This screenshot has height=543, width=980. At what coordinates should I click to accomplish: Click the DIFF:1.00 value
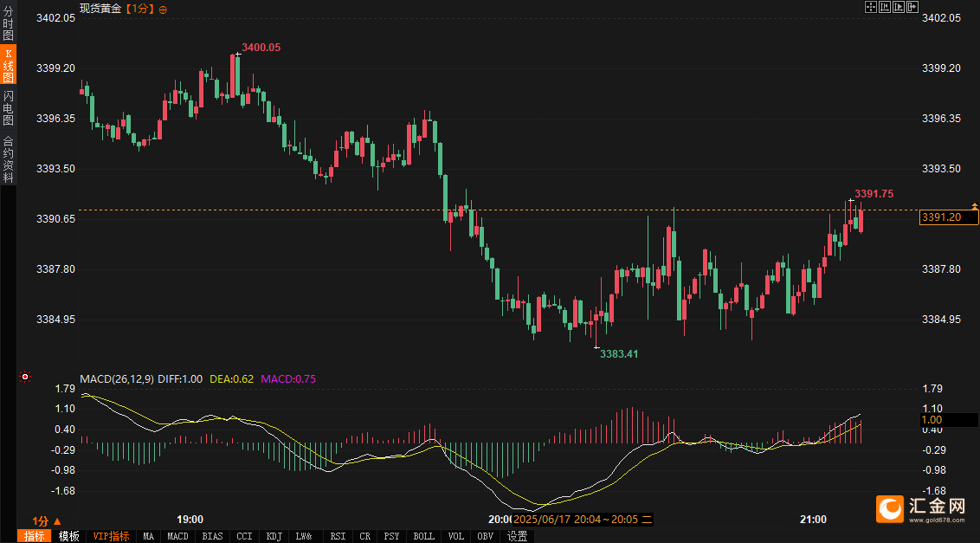[x=180, y=379]
